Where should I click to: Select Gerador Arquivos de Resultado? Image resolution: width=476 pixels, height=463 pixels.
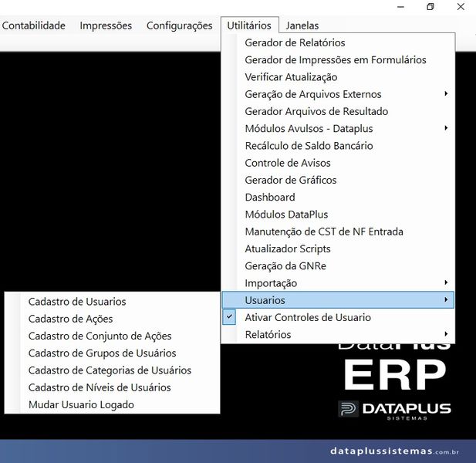click(x=338, y=111)
